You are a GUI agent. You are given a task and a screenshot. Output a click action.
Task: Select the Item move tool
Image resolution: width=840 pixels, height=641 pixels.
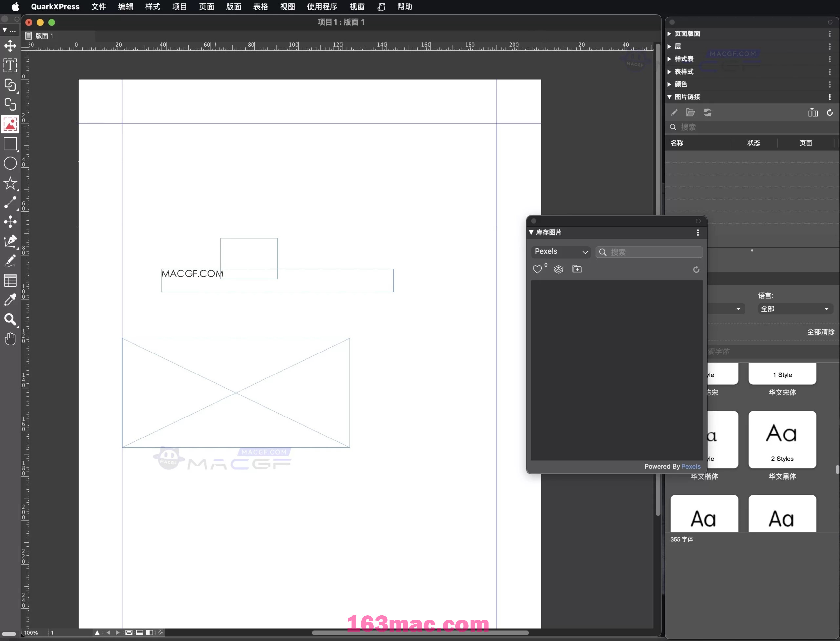[x=10, y=46]
